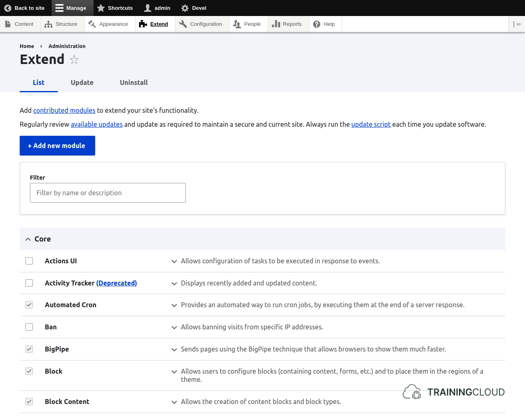Switch to the Uninstall tab

pyautogui.click(x=134, y=82)
